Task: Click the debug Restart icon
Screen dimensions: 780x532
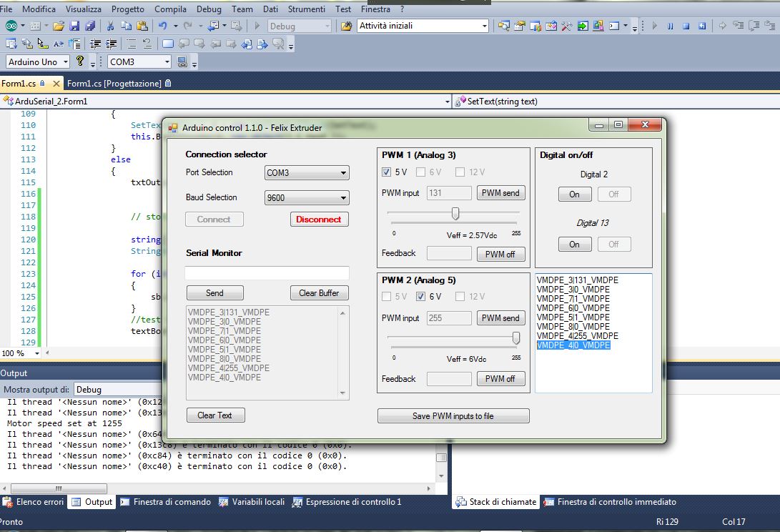Action: (702, 26)
